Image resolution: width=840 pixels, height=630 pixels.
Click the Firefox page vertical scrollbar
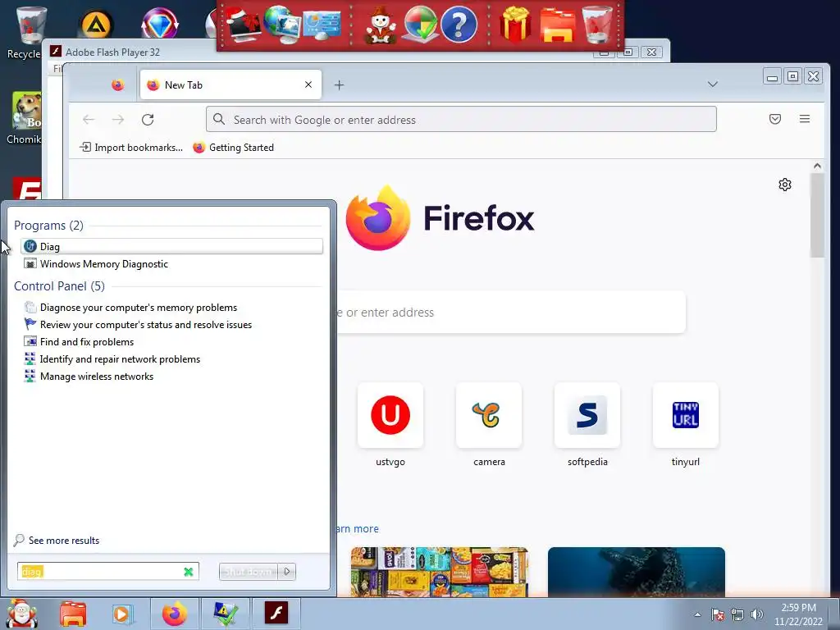pos(817,214)
